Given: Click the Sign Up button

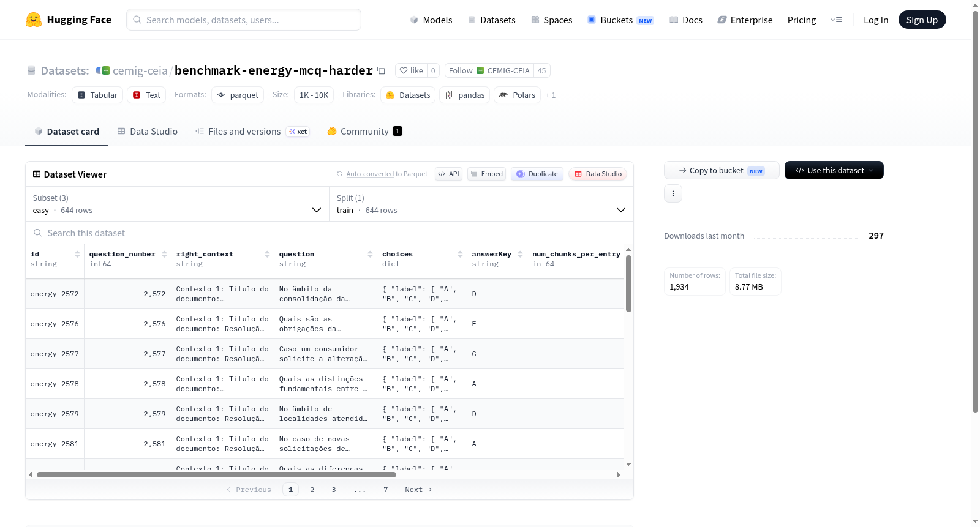Looking at the screenshot, I should 922,20.
